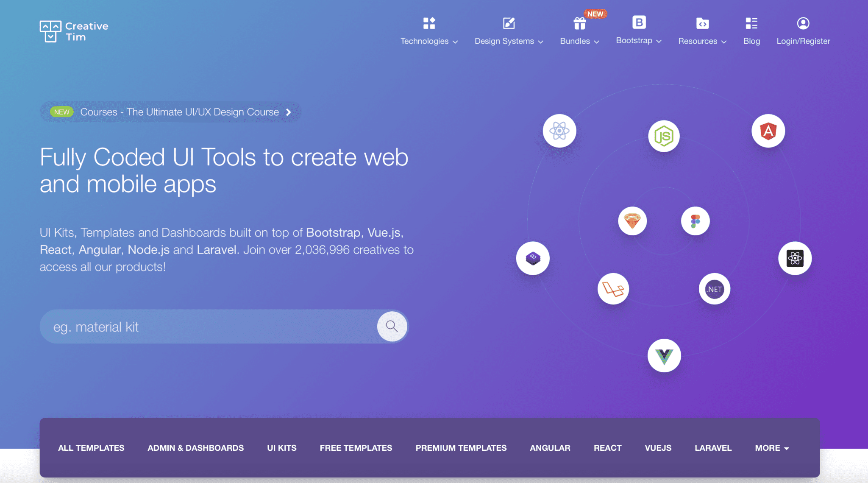868x483 pixels.
Task: Click the Blog list icon
Action: (751, 23)
